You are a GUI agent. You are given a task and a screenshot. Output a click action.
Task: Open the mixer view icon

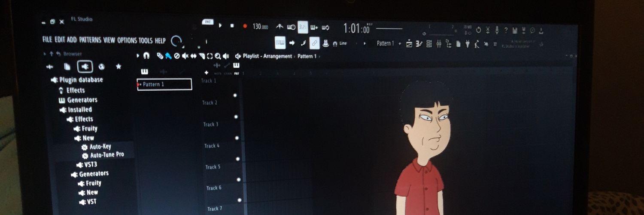coord(439,43)
